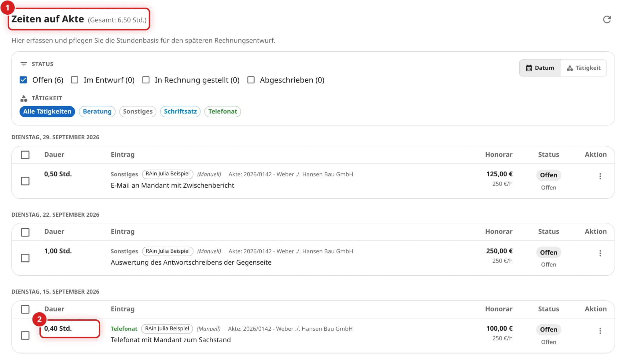Click RAin Julia Beispiel tag in E-Mail entry
Screen dimensions: 626x364
click(168, 174)
